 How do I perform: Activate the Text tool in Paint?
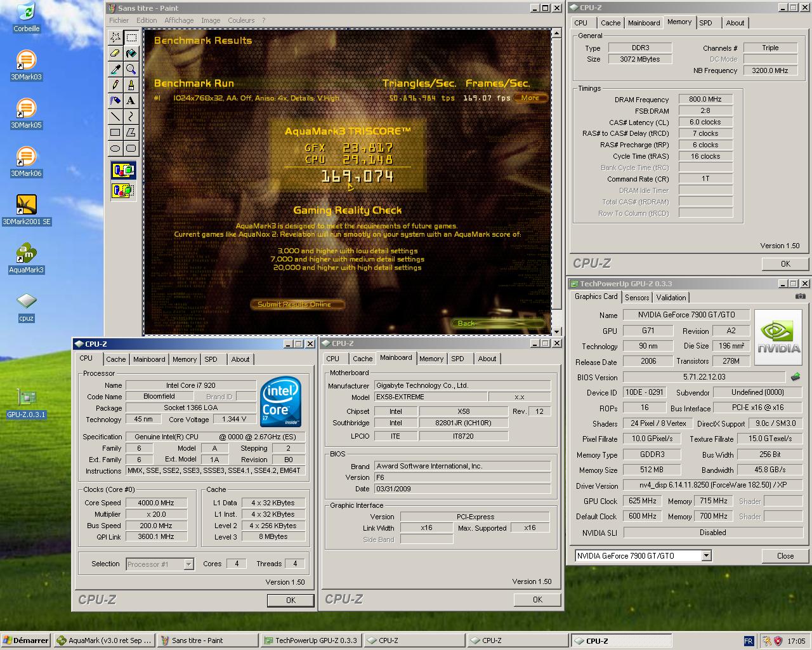click(x=131, y=100)
